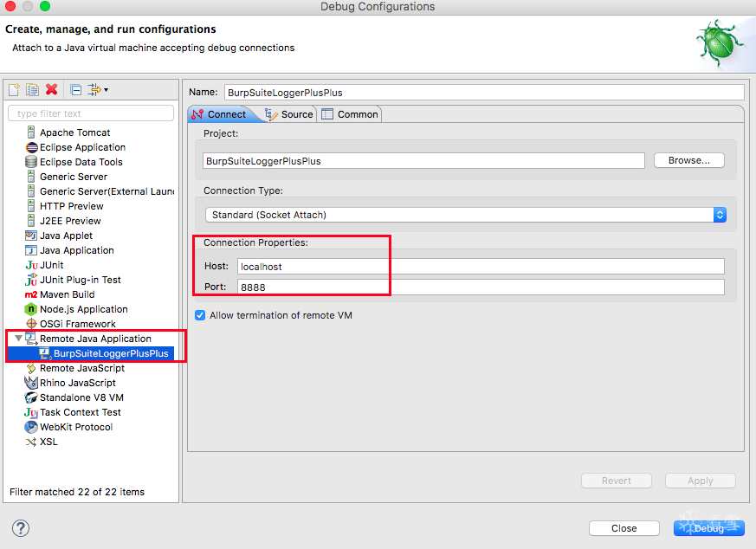Switch to the Connect tab
756x549 pixels.
[x=219, y=114]
